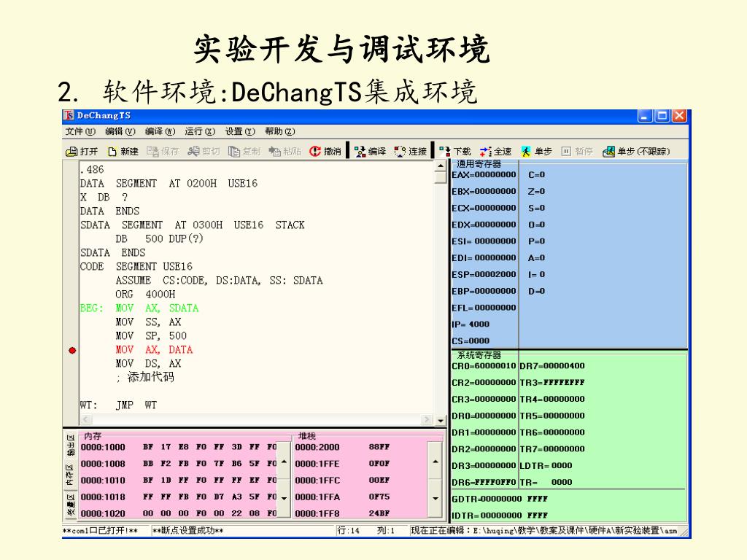The height and width of the screenshot is (560, 747).
Task: Open the 设置 menu
Action: [x=240, y=131]
